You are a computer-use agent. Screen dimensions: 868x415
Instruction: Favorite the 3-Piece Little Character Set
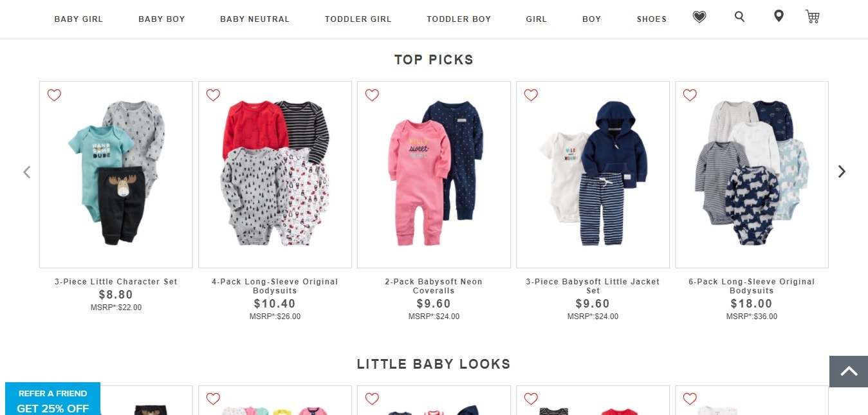tap(54, 95)
